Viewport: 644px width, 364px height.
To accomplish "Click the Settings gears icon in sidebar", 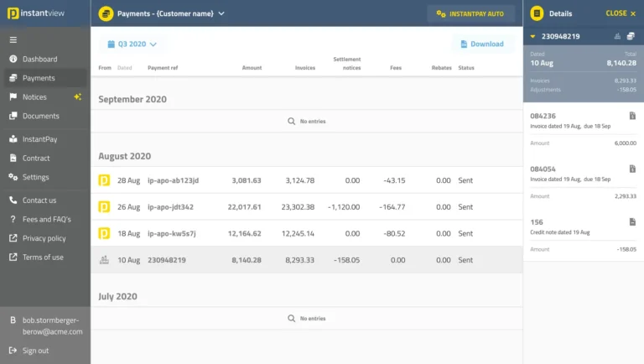I will click(x=13, y=178).
